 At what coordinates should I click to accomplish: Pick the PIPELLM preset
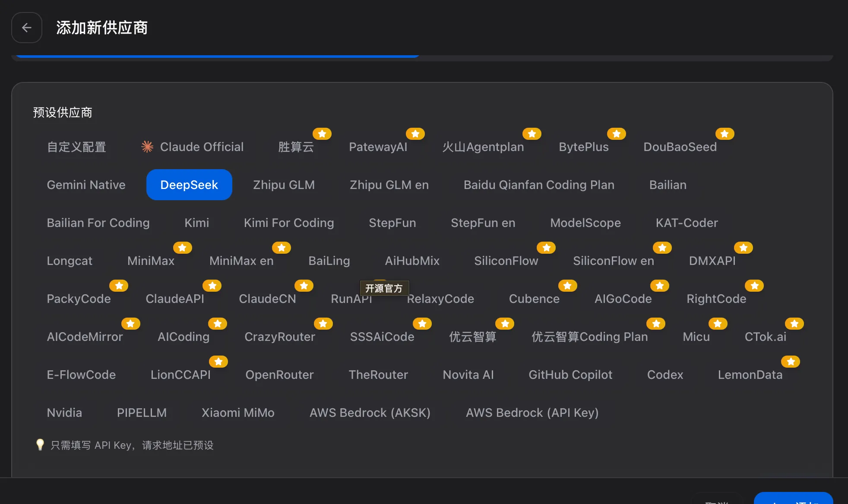tap(142, 413)
